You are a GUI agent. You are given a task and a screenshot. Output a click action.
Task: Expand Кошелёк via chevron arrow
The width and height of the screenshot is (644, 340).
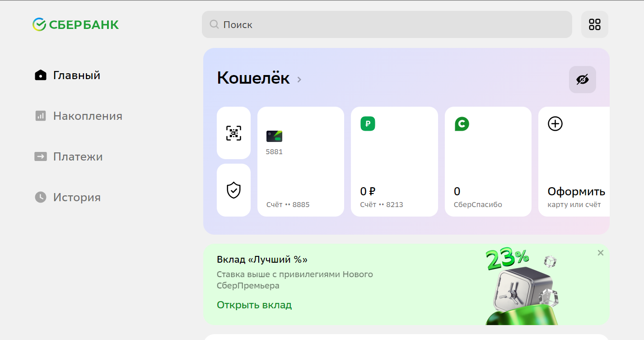299,80
